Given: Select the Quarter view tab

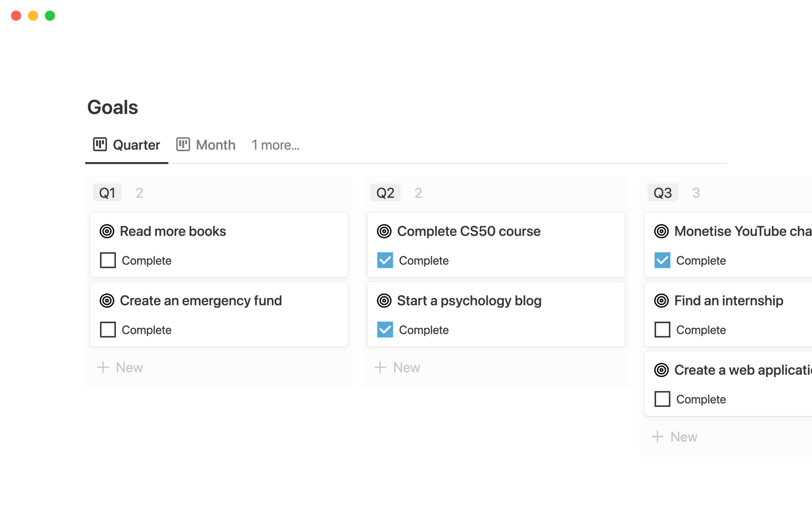Looking at the screenshot, I should [x=136, y=145].
